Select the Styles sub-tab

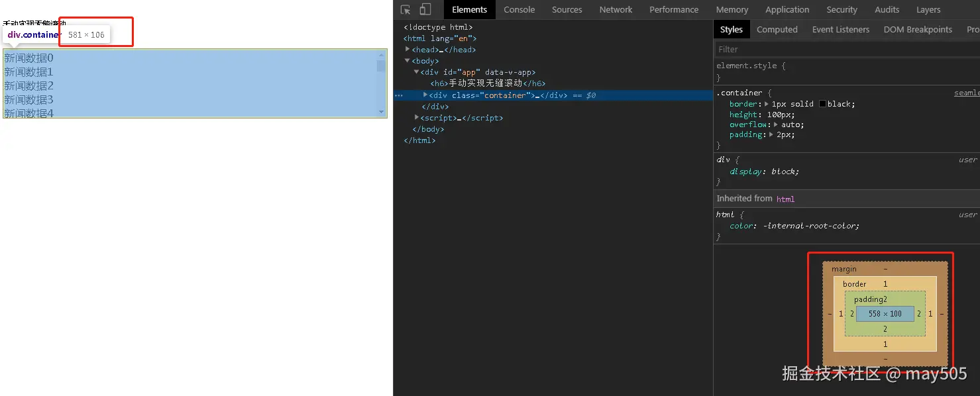click(732, 29)
